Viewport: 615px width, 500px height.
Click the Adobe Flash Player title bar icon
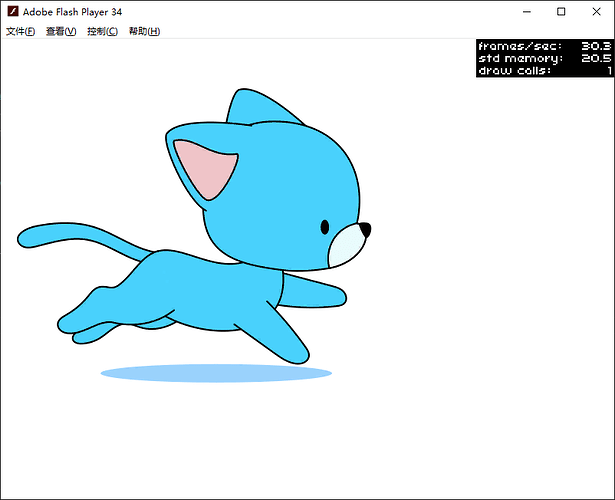point(12,11)
